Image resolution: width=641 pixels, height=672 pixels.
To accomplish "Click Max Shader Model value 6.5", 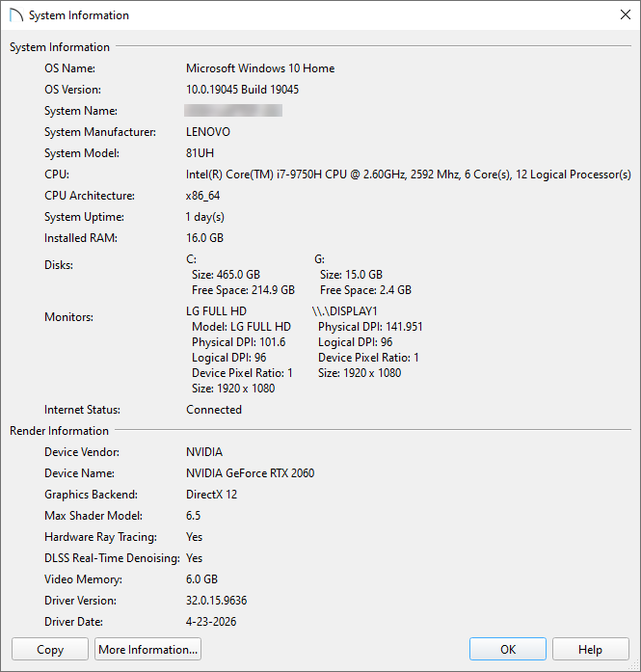I will [x=193, y=516].
